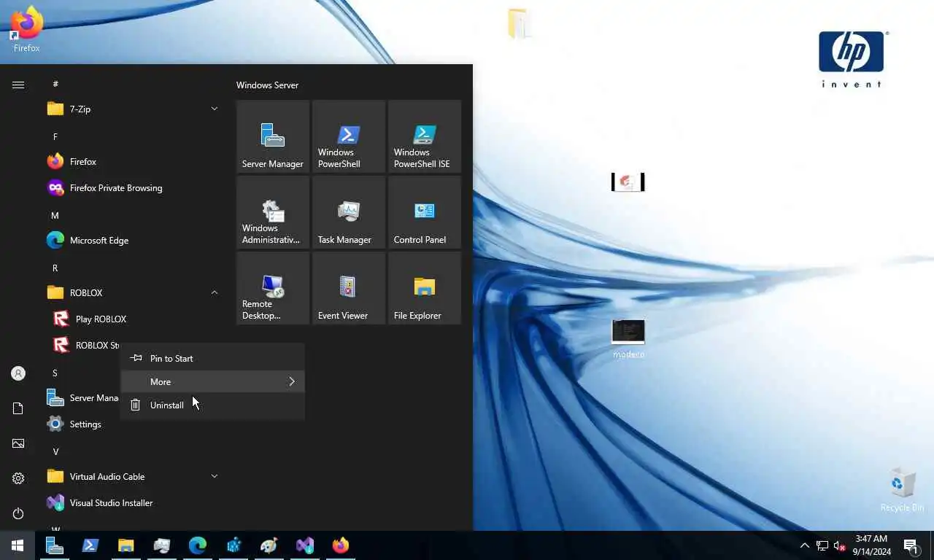Click the PowerShell icon on the taskbar

pyautogui.click(x=90, y=545)
